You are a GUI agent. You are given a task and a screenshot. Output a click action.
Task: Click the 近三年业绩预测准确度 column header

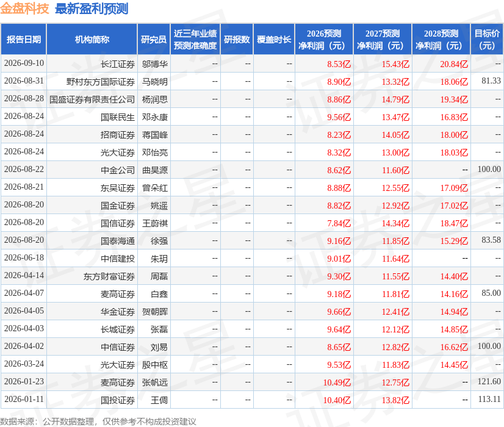click(195, 39)
